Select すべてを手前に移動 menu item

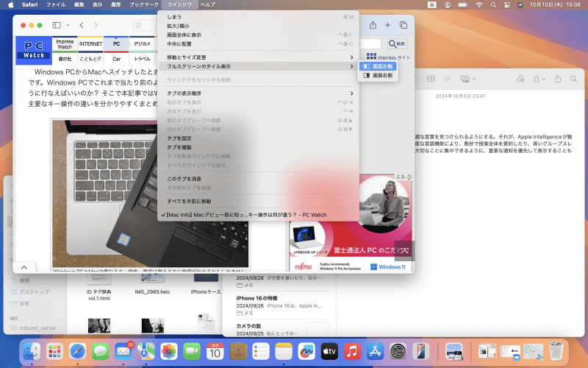pos(258,202)
